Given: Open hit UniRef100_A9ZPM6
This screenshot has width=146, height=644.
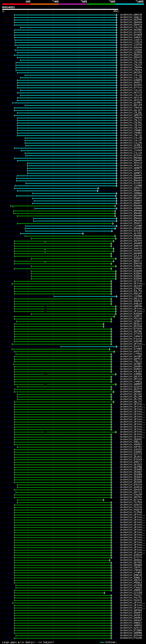Looking at the screenshot, I should pos(131,20).
